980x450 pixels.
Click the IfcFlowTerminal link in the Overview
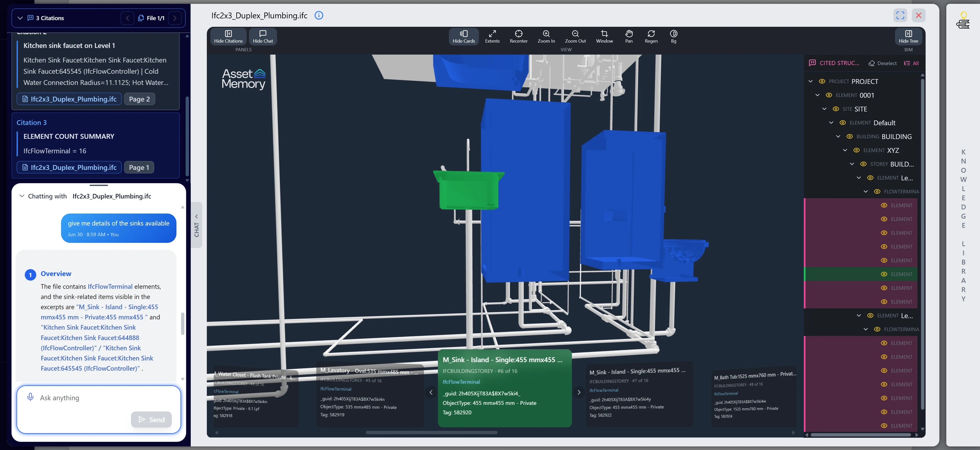pyautogui.click(x=110, y=286)
